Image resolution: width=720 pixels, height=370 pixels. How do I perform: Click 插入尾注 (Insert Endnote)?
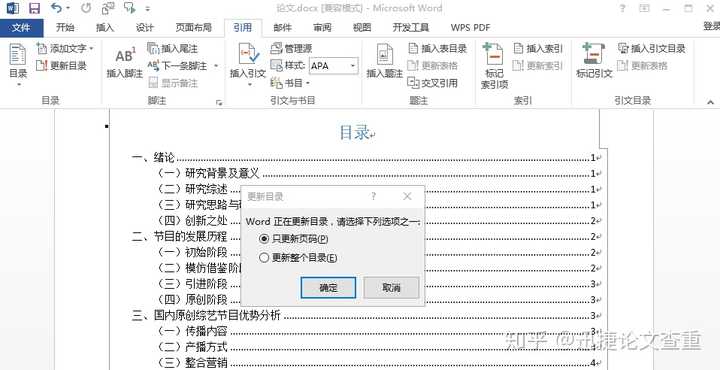[173, 49]
